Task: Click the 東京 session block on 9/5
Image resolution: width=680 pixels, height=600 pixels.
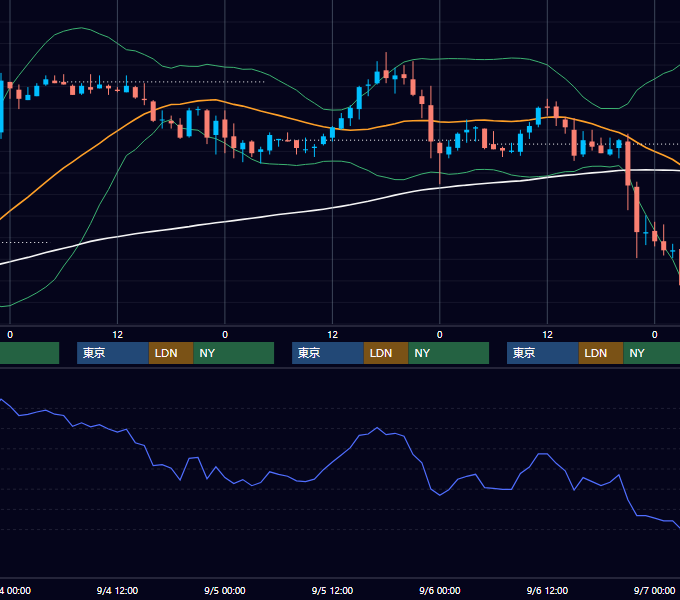Action: click(328, 353)
